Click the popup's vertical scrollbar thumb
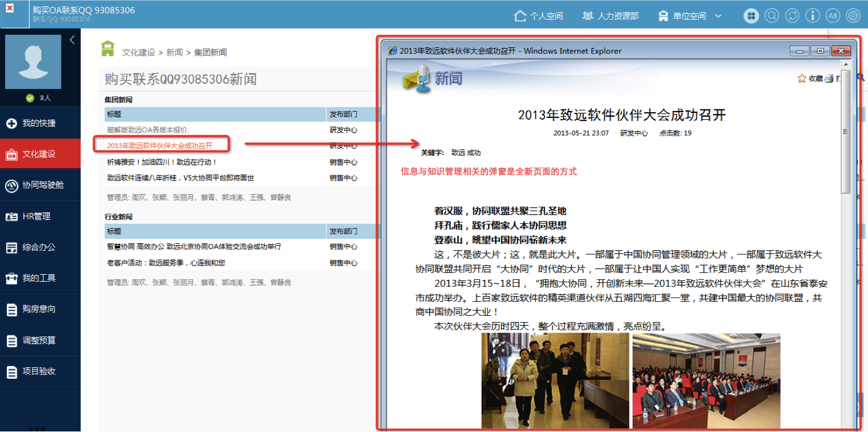 (845, 132)
